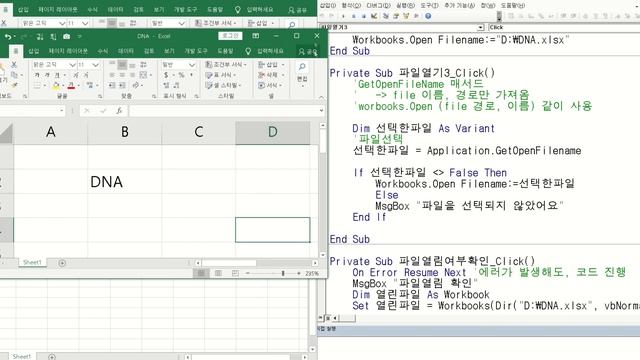
Task: Open the Debug menu in VBA editor
Action: coord(378,5)
